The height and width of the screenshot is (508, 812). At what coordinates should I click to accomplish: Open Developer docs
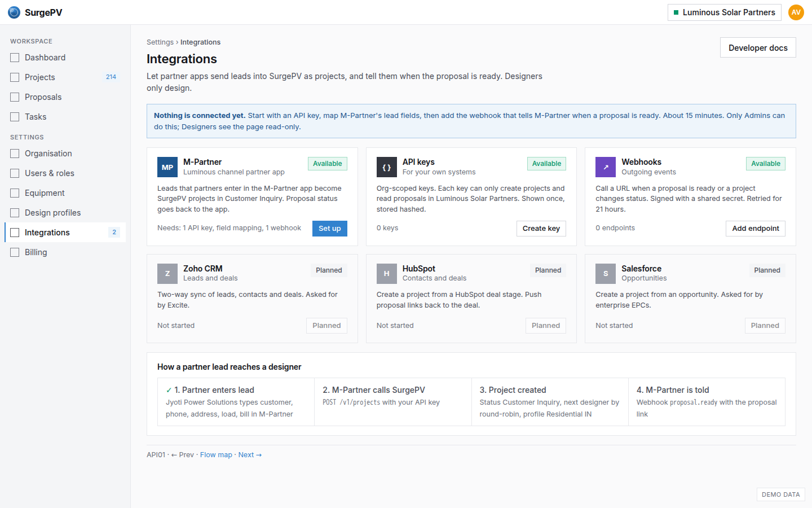[758, 48]
